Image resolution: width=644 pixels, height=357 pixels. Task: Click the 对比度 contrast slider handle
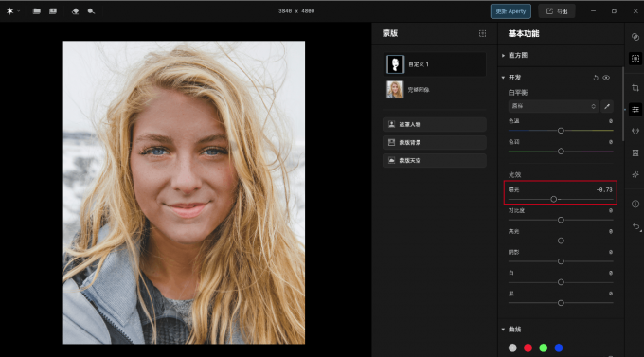(x=561, y=220)
